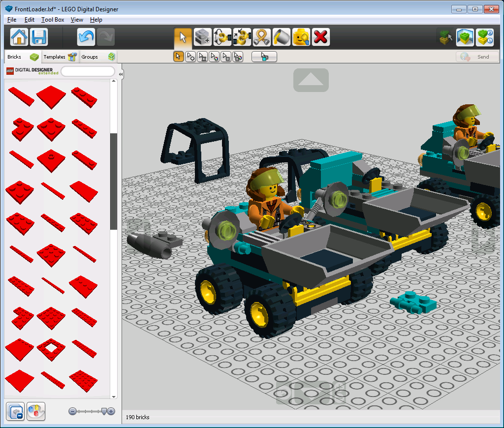Collapse all brick dividers button

coord(15,411)
